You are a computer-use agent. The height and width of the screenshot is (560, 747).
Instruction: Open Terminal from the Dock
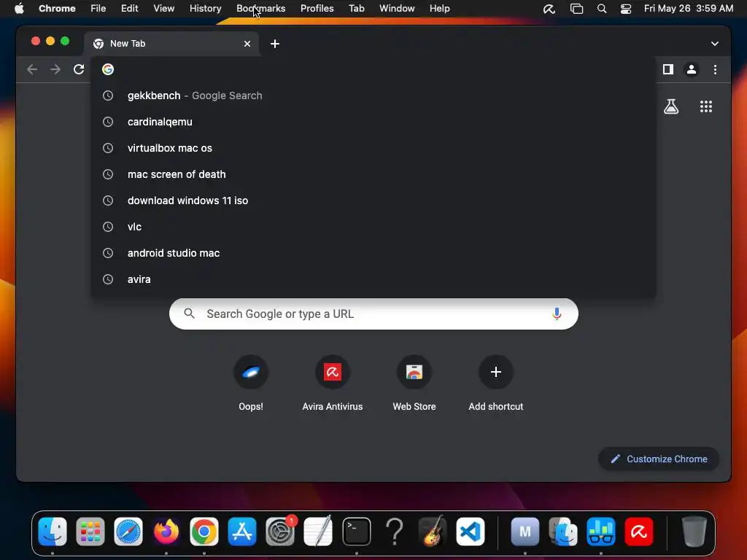pos(356,532)
